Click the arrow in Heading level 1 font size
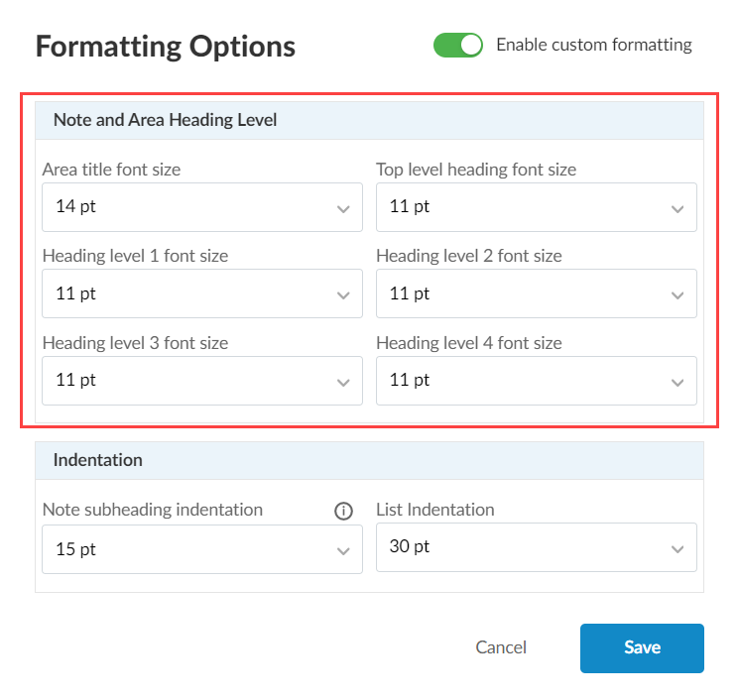This screenshot has height=700, width=738. point(343,294)
